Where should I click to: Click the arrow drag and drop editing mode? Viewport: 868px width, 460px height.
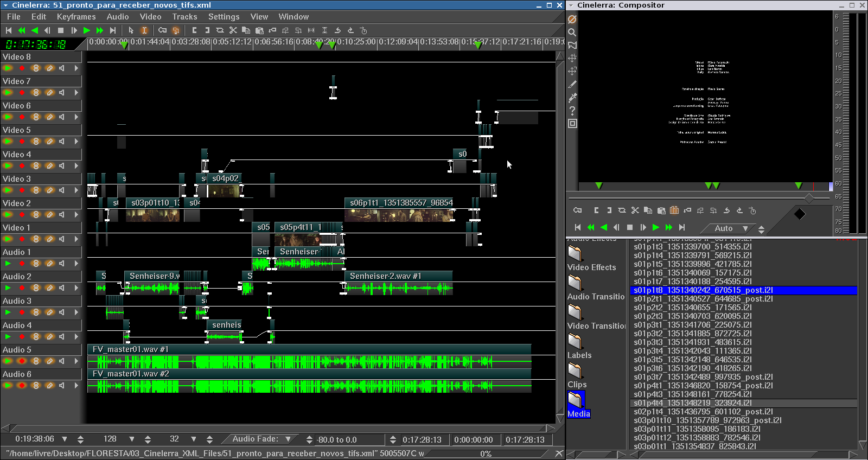pyautogui.click(x=131, y=30)
